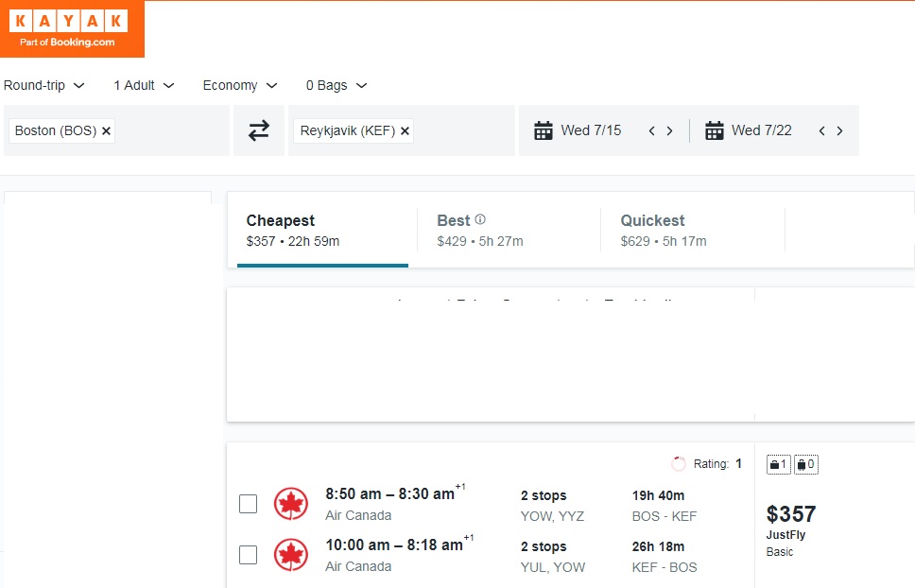Check the 10:00 am return flight box
The height and width of the screenshot is (588, 915).
(x=248, y=555)
